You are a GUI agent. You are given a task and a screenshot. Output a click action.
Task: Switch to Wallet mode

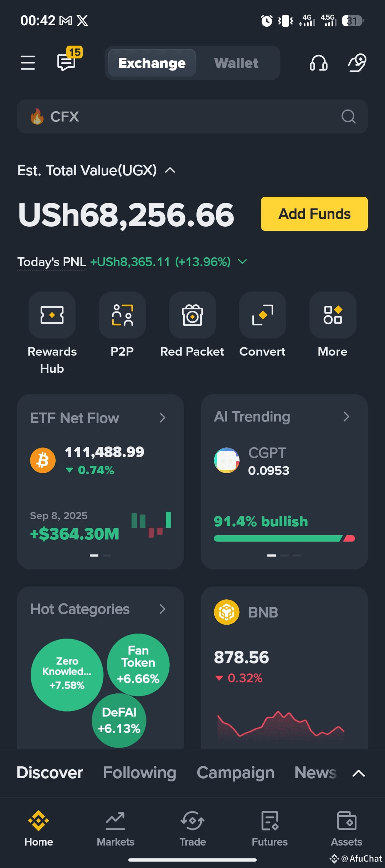[x=236, y=63]
